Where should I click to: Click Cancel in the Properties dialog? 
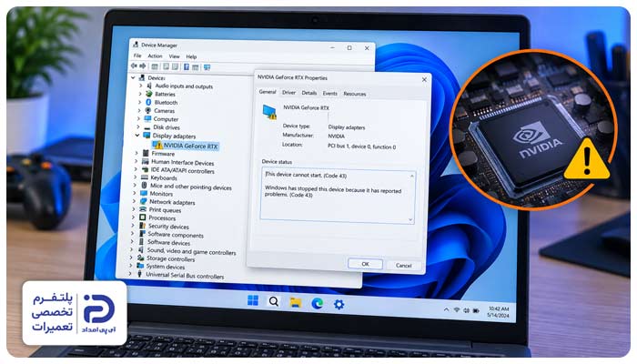click(403, 266)
